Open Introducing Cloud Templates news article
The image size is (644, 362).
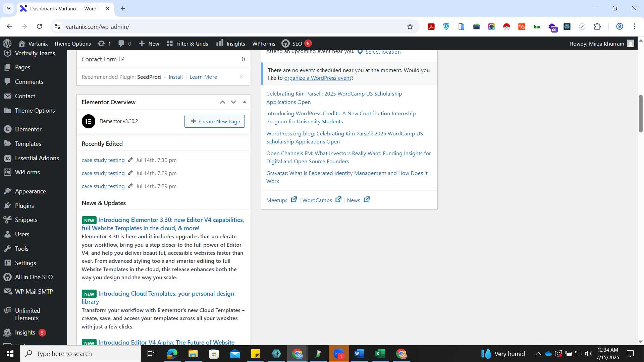(158, 298)
